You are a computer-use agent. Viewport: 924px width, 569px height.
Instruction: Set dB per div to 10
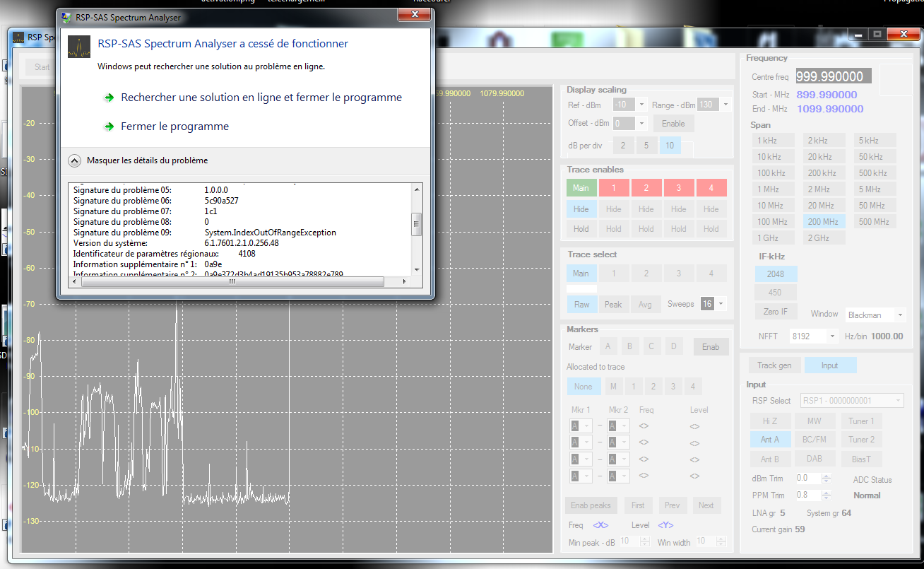[x=670, y=146]
